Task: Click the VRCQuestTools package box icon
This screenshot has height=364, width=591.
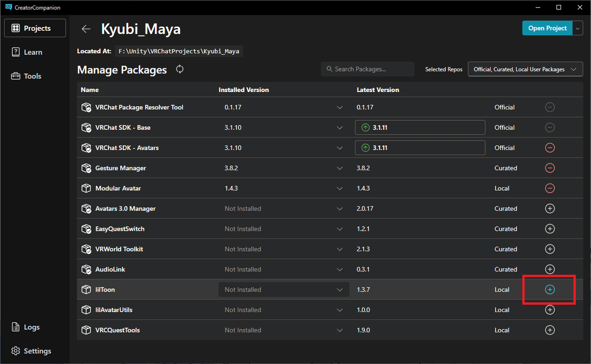Action: point(86,330)
